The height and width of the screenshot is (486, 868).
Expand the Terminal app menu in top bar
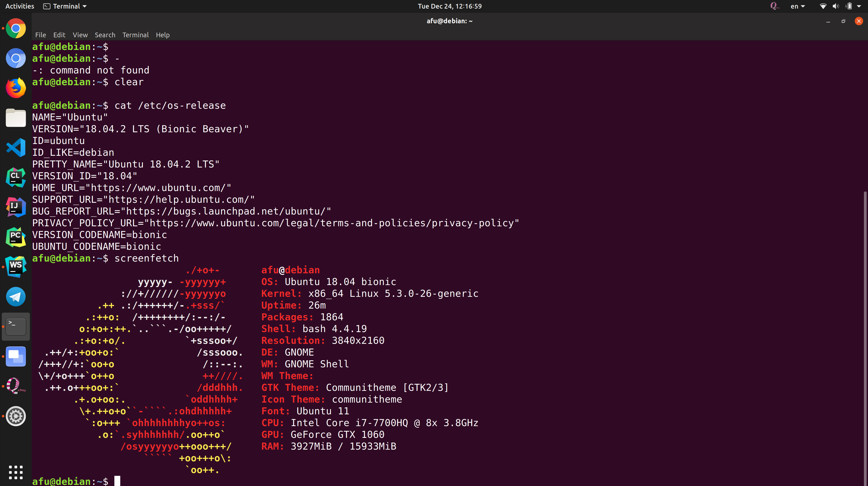pyautogui.click(x=65, y=6)
